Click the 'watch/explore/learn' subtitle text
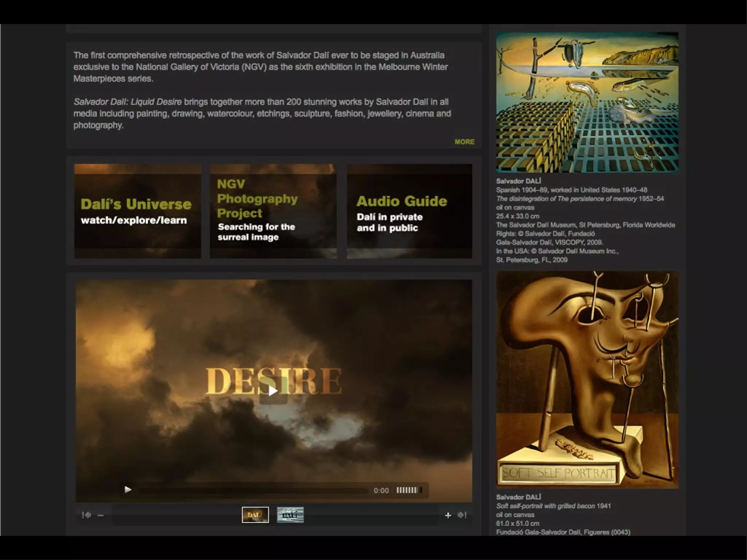 pos(133,220)
